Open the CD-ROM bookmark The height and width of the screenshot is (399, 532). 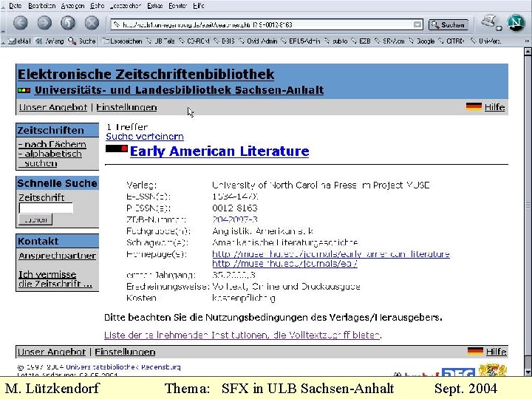coord(194,41)
